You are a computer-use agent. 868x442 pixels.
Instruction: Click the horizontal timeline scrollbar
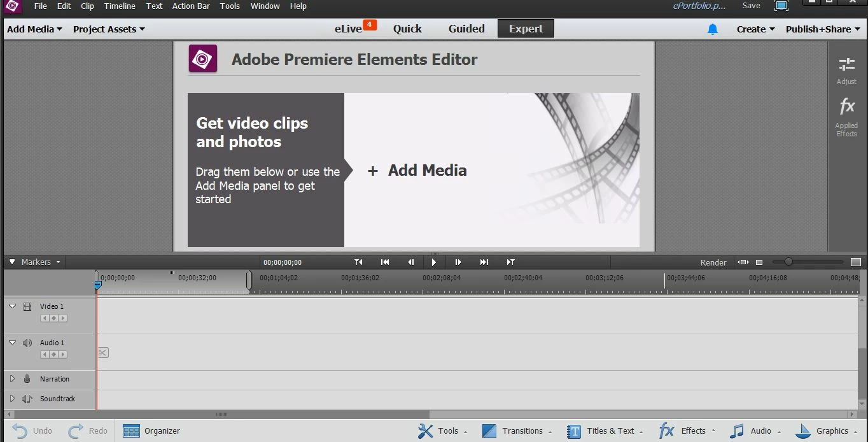click(221, 415)
